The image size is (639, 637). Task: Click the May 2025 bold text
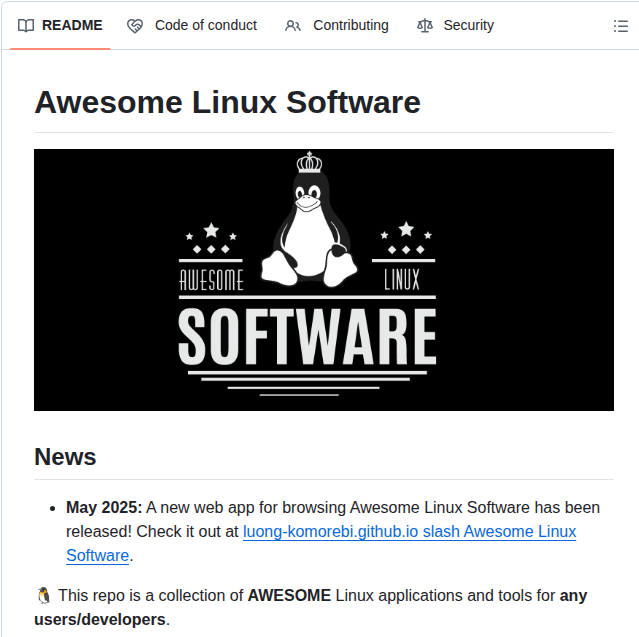(x=104, y=507)
